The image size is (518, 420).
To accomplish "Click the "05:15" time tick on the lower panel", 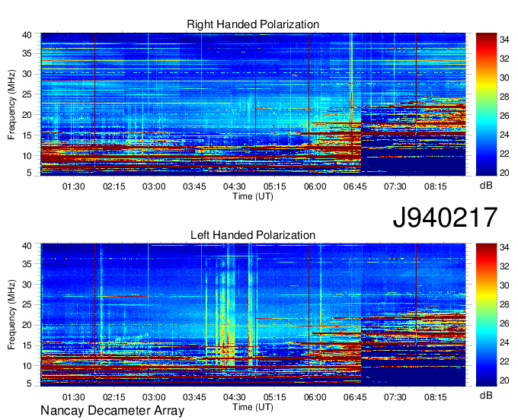I will [x=274, y=397].
